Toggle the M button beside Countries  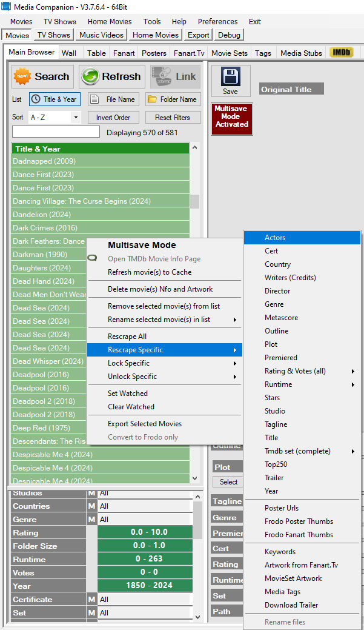92,506
